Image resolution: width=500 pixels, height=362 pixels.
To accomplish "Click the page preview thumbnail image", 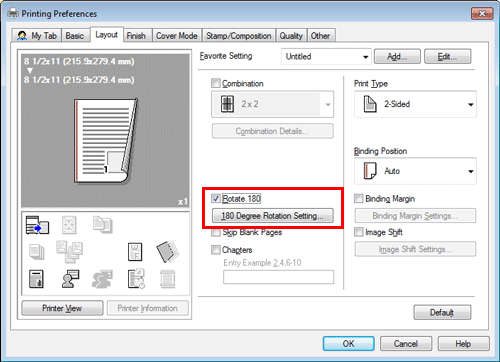I will point(106,140).
